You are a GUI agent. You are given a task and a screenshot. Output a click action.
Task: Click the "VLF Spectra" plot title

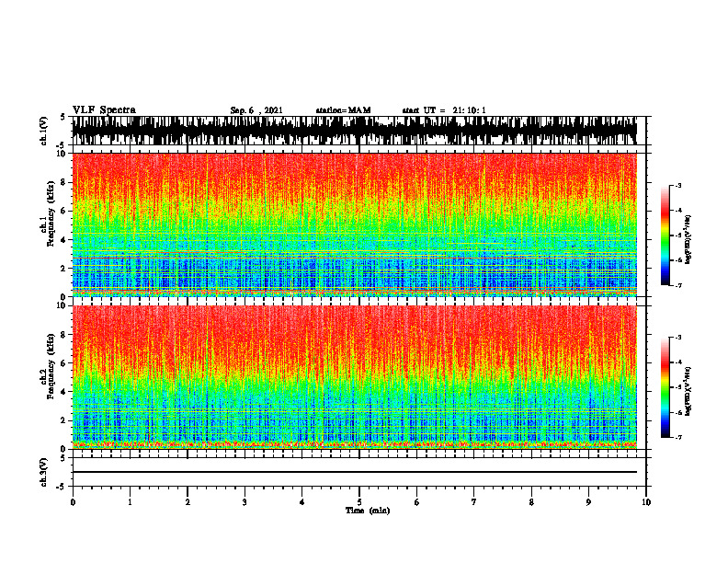coord(104,110)
